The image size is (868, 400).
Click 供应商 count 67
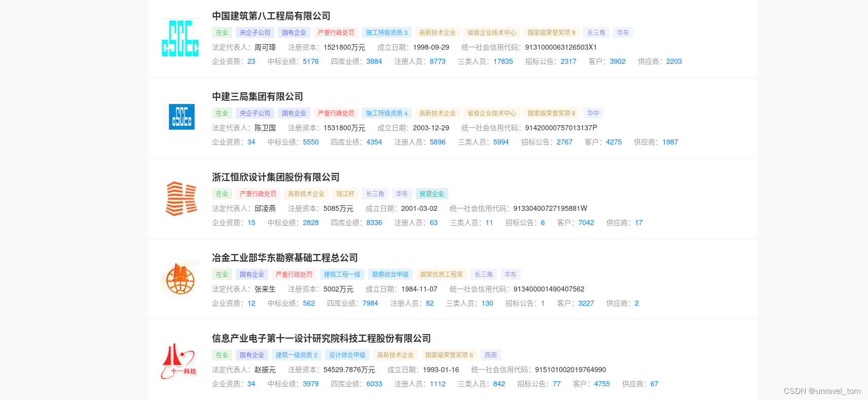[x=654, y=384]
